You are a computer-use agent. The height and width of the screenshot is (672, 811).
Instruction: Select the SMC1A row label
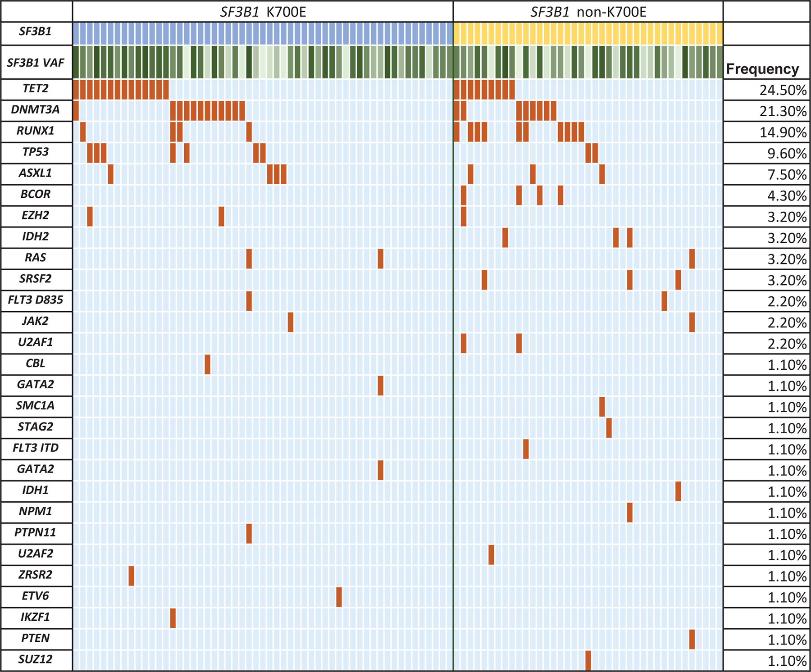click(36, 406)
